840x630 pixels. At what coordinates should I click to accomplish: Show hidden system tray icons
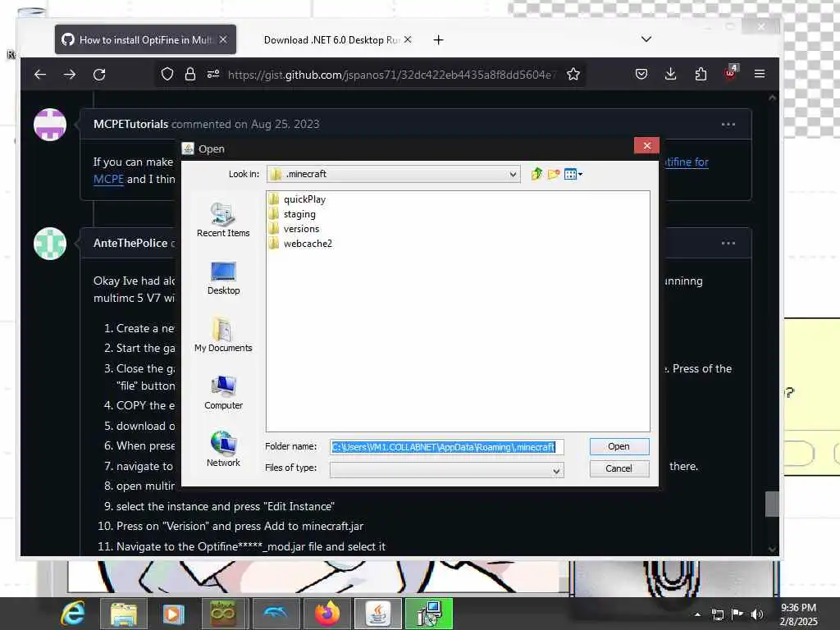[697, 614]
